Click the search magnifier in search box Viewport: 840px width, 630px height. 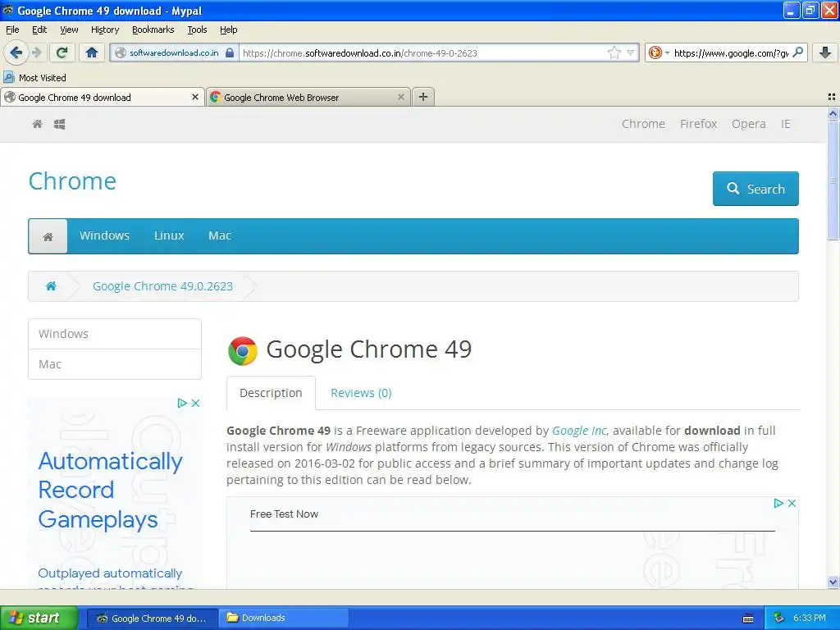[x=797, y=52]
